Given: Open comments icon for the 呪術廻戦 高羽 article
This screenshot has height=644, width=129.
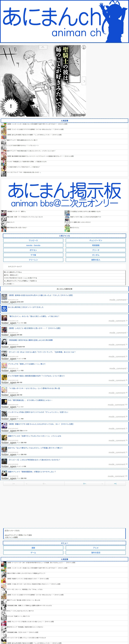Looking at the screenshot, I should click(x=117, y=345).
